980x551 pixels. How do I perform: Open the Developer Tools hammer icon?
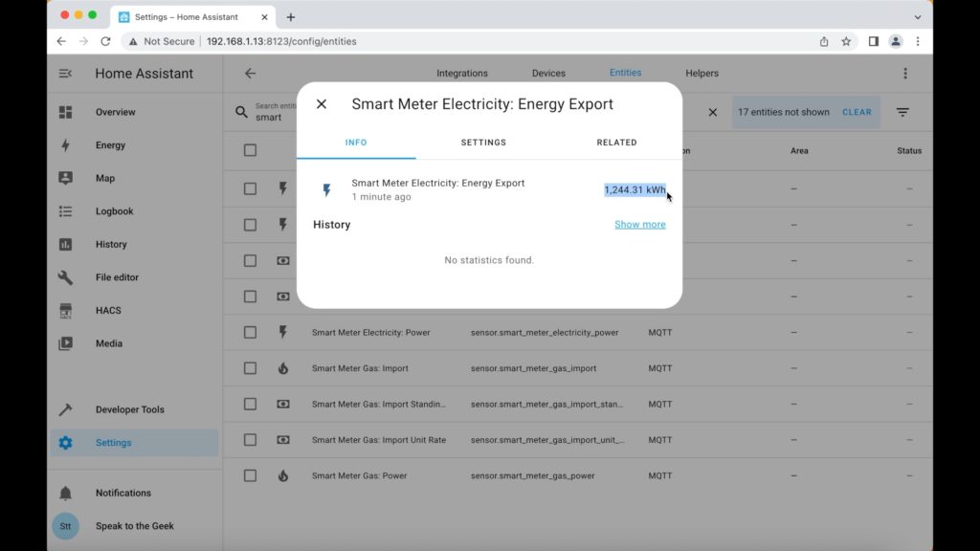click(x=66, y=409)
